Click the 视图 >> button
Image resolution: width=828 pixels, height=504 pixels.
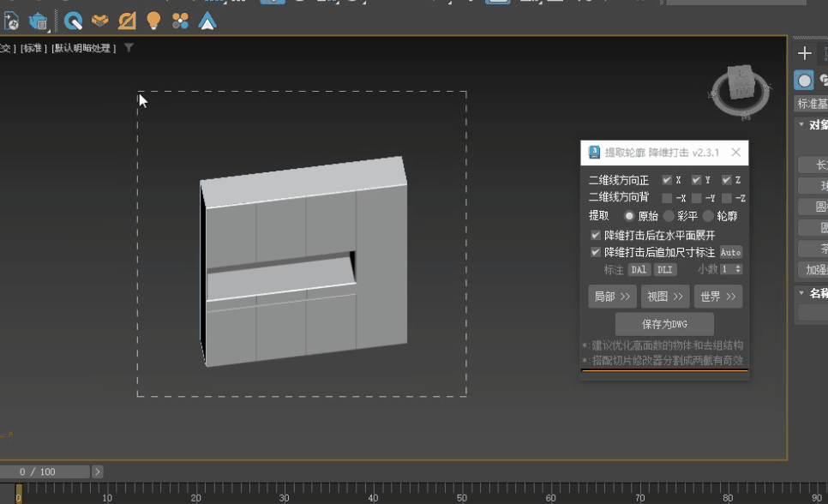tap(665, 297)
